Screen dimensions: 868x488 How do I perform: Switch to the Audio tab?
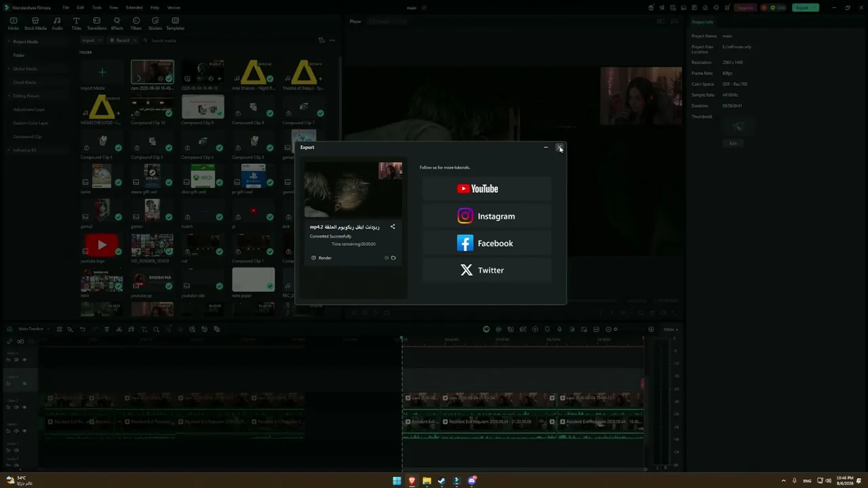[57, 24]
